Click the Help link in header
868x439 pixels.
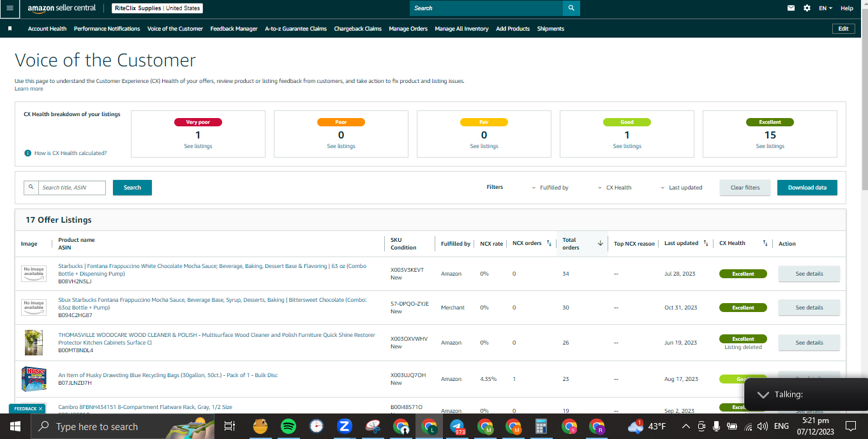847,8
